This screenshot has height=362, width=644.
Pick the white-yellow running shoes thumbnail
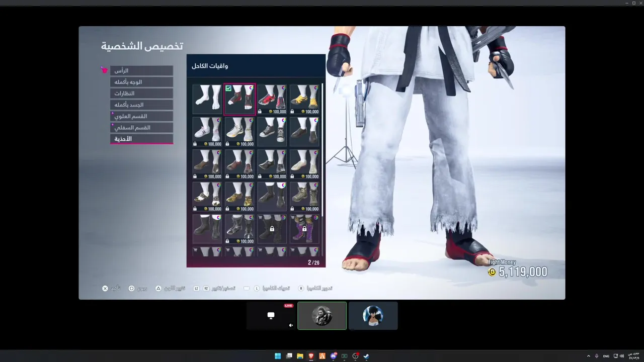tap(239, 132)
